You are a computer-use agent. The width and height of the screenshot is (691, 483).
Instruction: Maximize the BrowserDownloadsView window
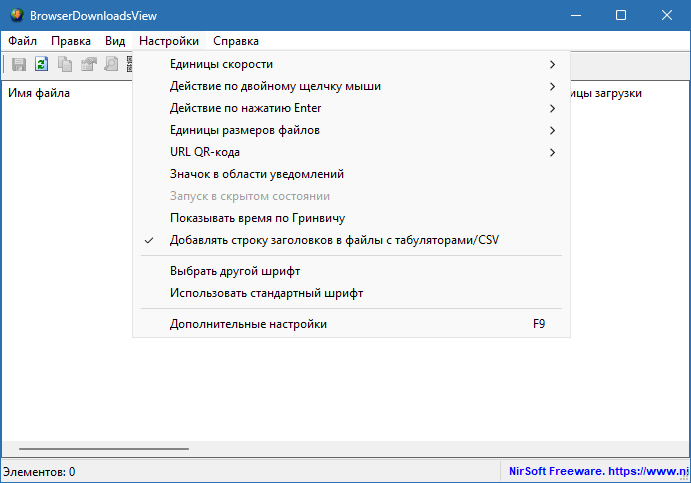coord(621,15)
